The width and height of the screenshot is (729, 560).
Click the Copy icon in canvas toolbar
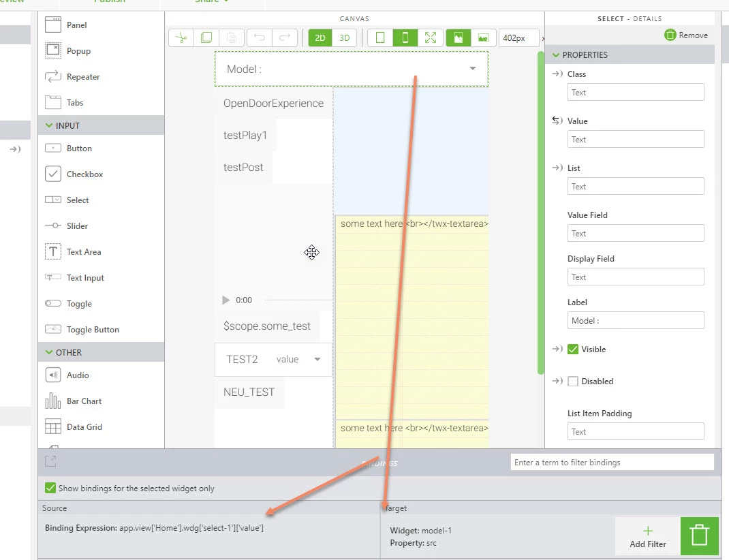tap(206, 37)
